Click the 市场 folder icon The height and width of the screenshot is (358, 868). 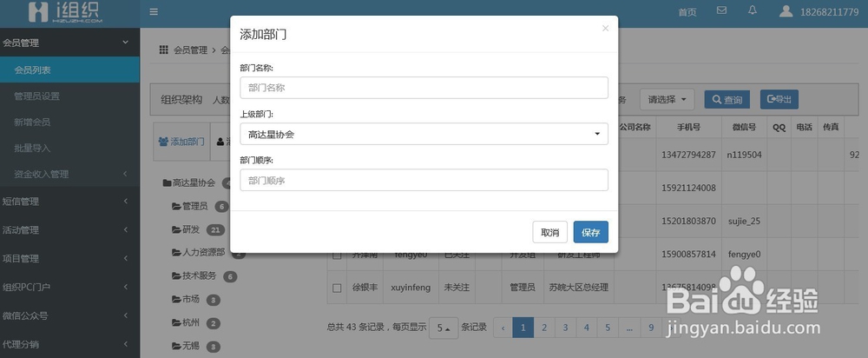click(176, 299)
